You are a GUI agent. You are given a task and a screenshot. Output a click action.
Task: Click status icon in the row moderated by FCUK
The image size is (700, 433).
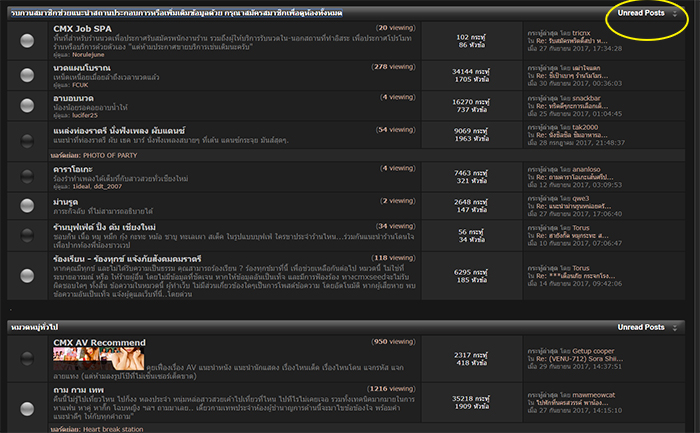click(x=27, y=75)
